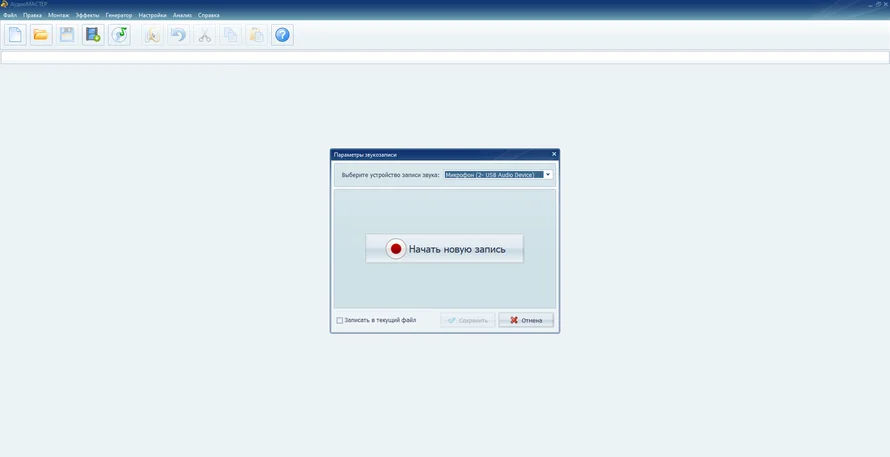Close the 'Параметры звукозаписи' dialog
The width and height of the screenshot is (890, 457).
tap(554, 154)
